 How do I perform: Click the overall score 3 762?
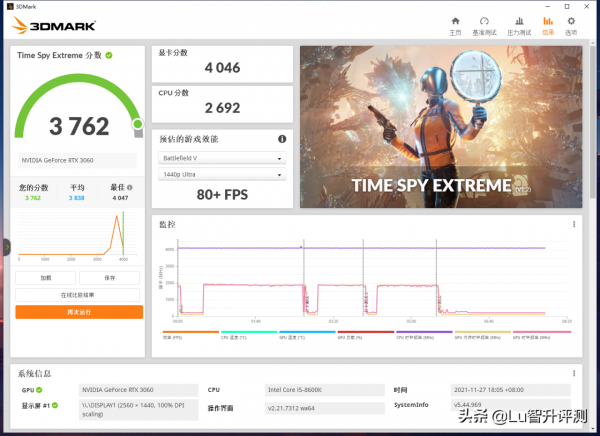(79, 126)
